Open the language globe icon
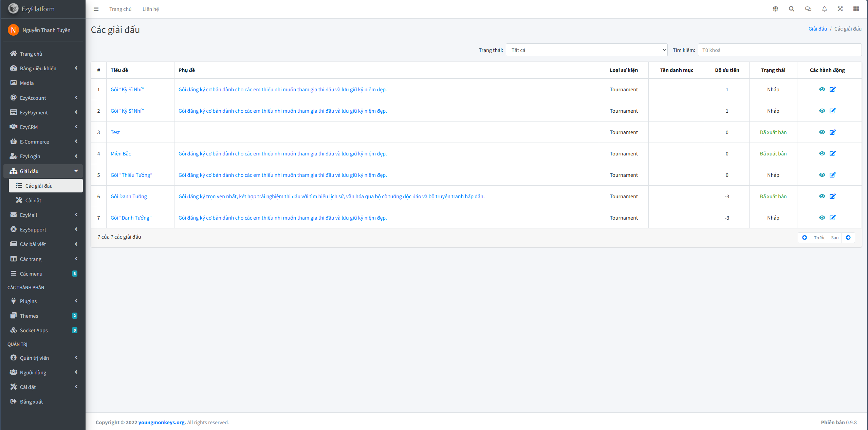Screen dimensions: 868x430 [775, 9]
